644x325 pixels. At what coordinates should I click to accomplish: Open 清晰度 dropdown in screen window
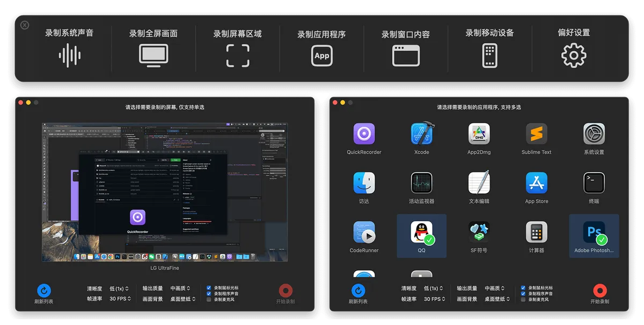pyautogui.click(x=119, y=288)
